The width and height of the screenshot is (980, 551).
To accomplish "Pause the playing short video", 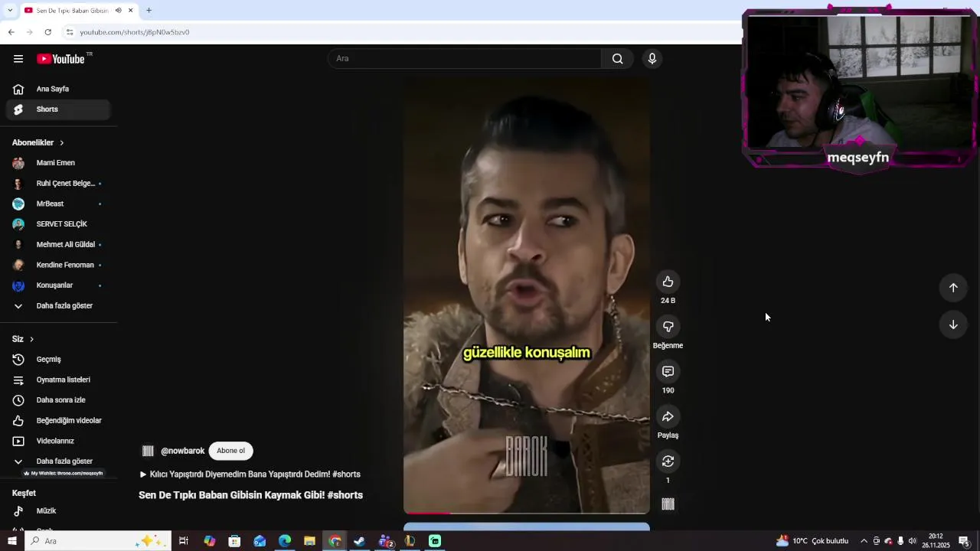I will tap(527, 295).
